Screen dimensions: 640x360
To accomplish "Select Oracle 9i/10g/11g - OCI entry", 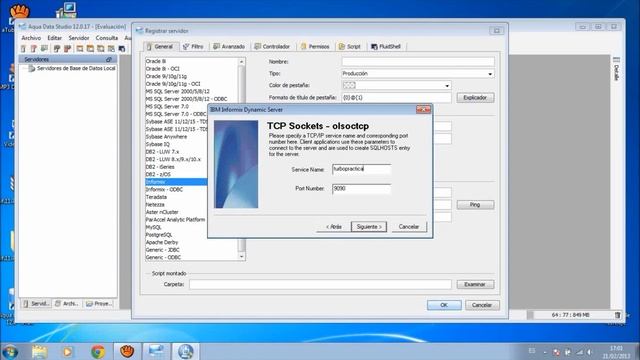I will [x=173, y=84].
